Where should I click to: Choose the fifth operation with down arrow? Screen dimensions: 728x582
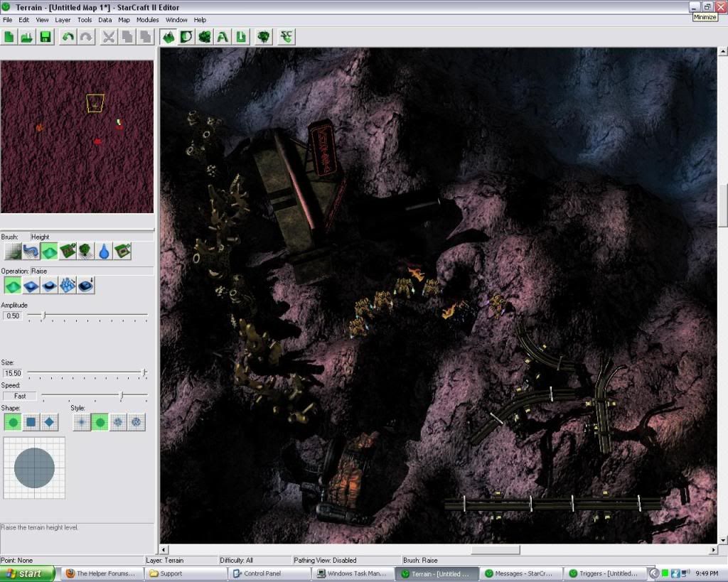pyautogui.click(x=86, y=286)
